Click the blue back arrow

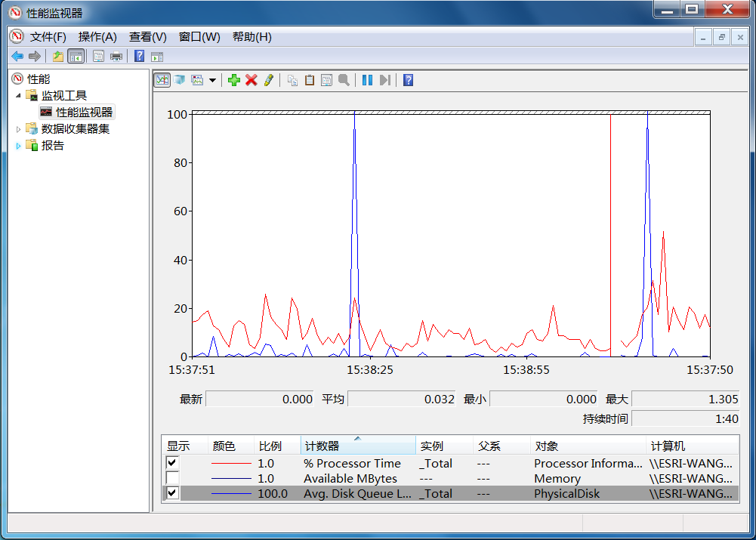tap(17, 56)
